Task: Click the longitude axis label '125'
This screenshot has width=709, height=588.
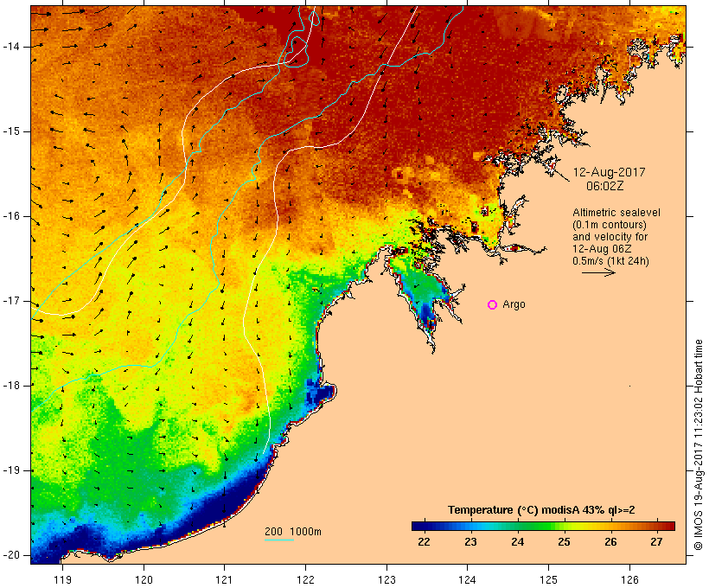Action: point(548,580)
